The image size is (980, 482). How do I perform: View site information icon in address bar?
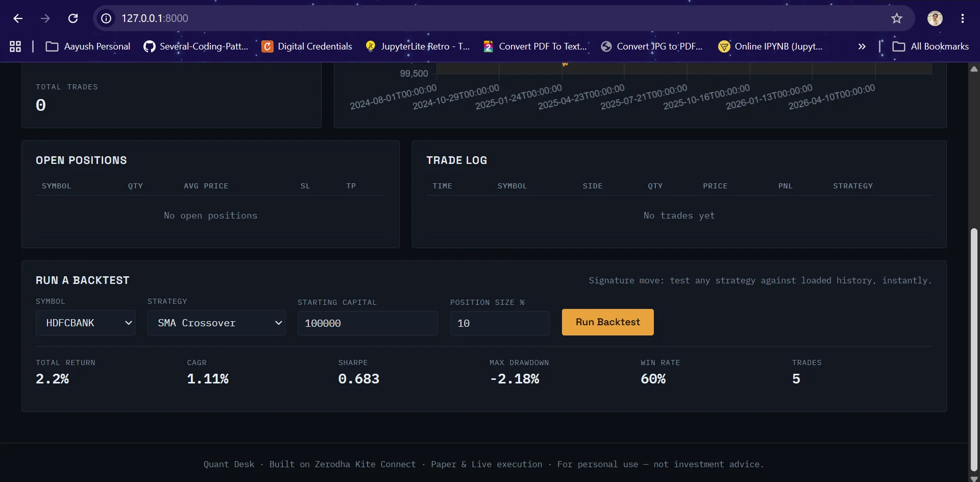[106, 18]
